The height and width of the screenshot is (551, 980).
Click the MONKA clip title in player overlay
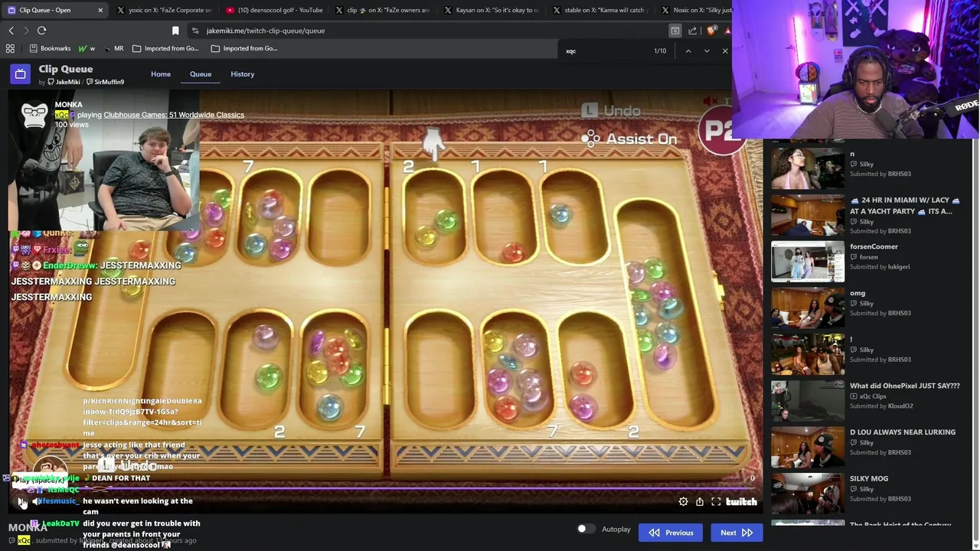tap(68, 105)
